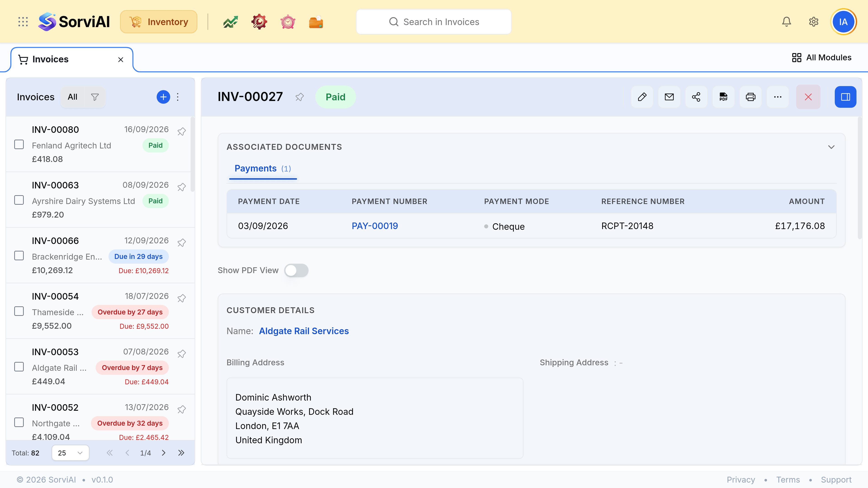Pin the open INV-00027 invoice
This screenshot has width=868, height=488.
(300, 97)
